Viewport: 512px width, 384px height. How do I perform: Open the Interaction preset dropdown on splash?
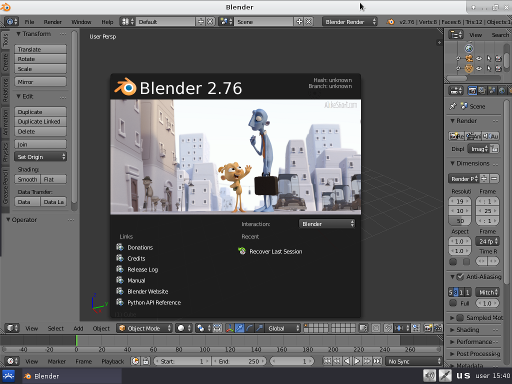click(x=327, y=224)
